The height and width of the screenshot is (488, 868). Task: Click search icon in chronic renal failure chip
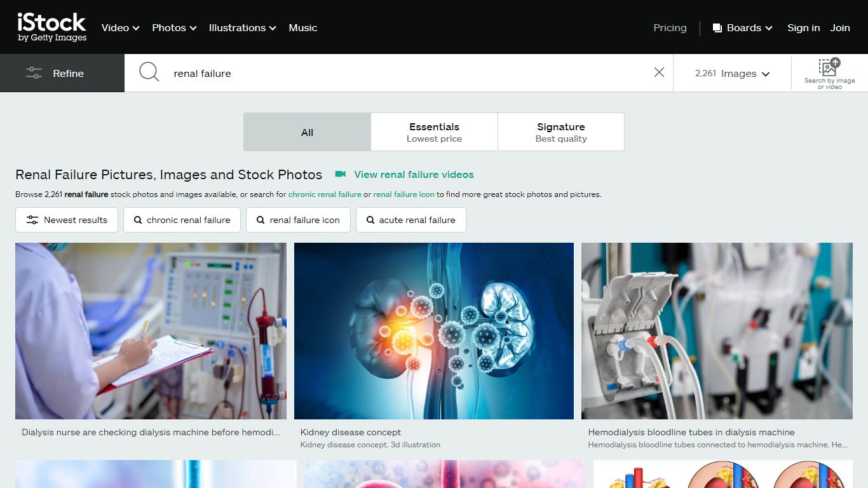tap(138, 220)
